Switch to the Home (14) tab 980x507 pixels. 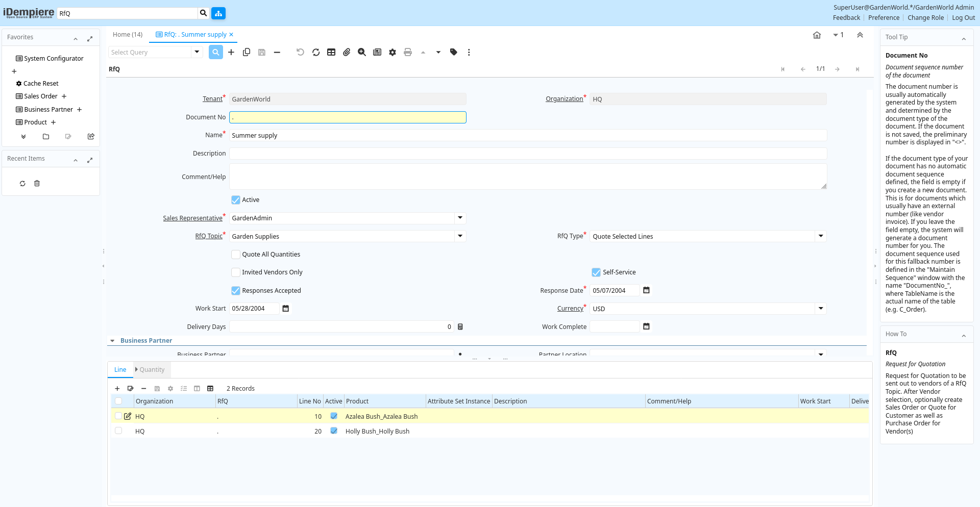tap(128, 35)
